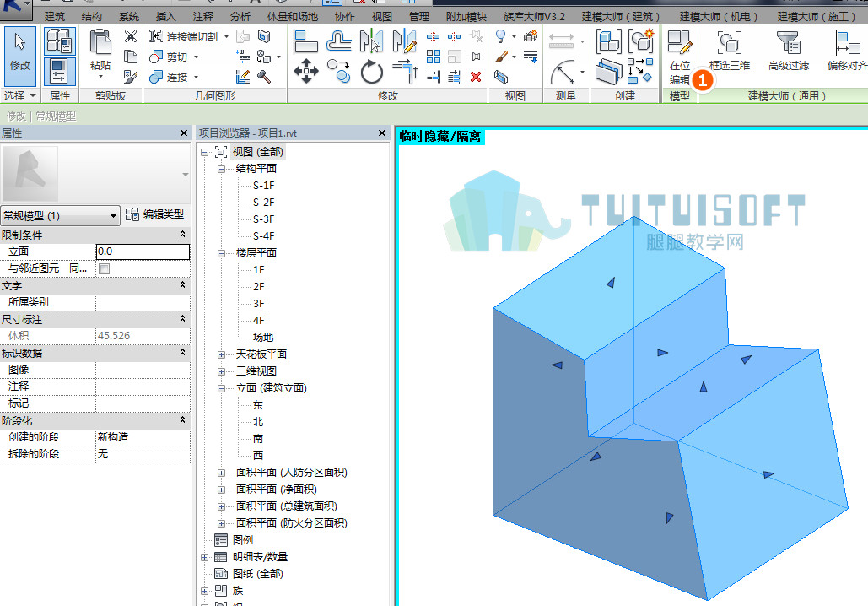Click the red Delete X icon
Screen dimensions: 868x606
tap(476, 77)
